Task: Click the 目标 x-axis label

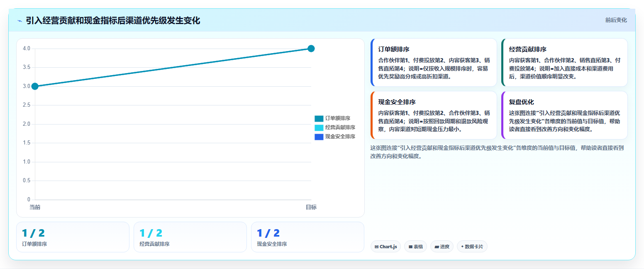Action: click(x=311, y=207)
